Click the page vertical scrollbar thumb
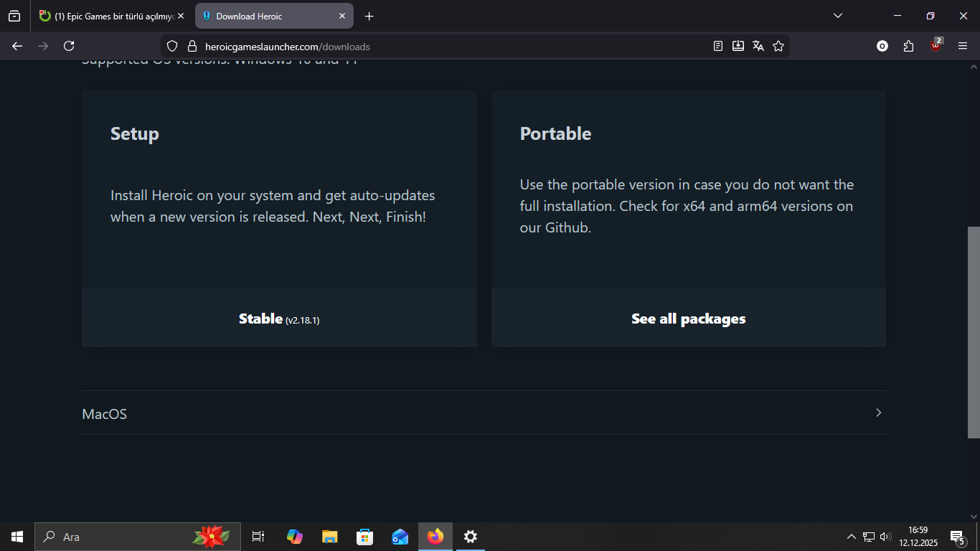Screen dimensions: 980x551 tap(974, 332)
